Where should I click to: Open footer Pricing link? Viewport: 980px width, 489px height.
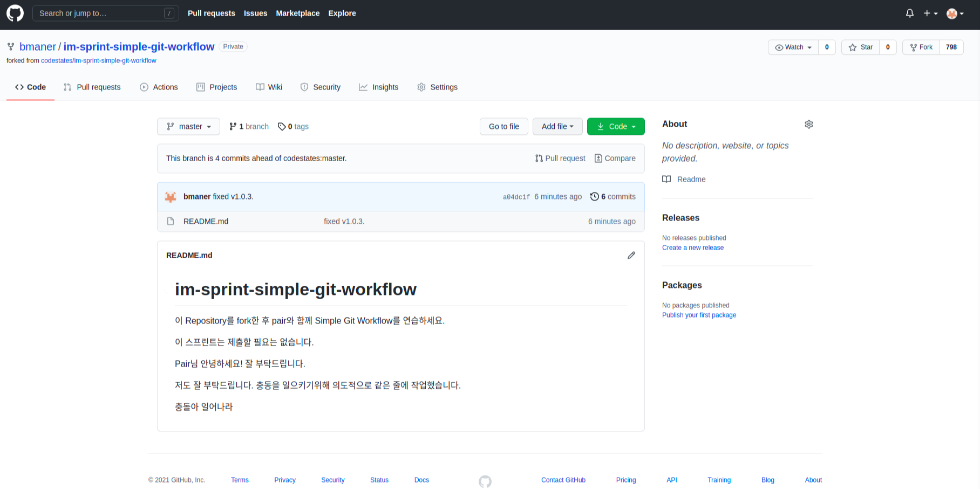pos(626,480)
